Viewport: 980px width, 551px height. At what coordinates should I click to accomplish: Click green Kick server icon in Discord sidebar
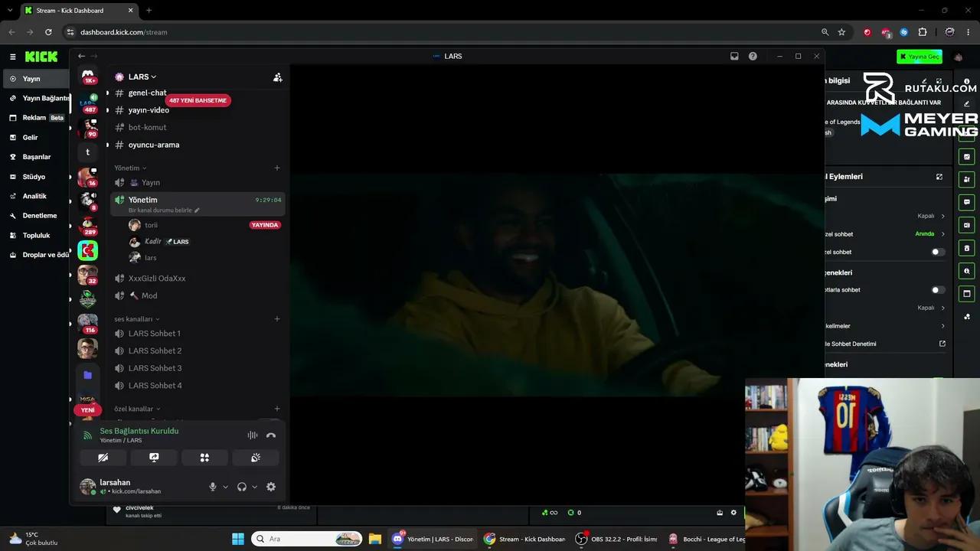[88, 250]
